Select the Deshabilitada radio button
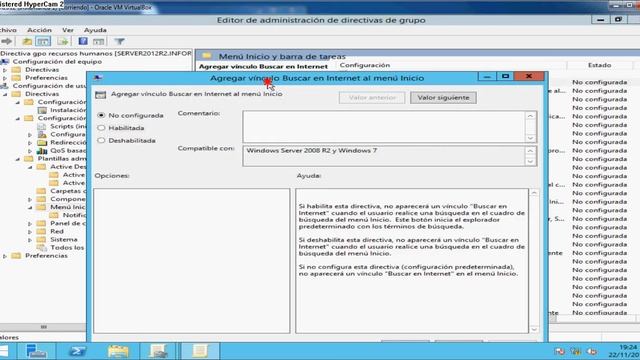The image size is (640, 360). coord(101,140)
